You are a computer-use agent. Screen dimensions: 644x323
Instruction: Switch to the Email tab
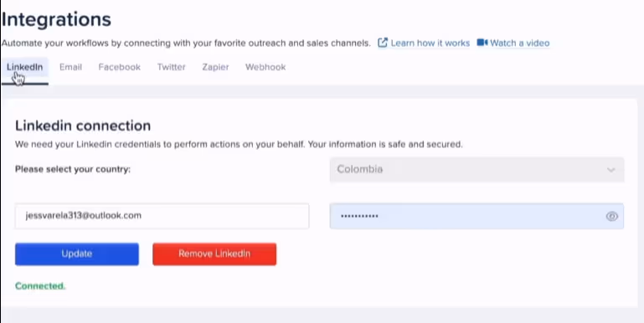point(70,67)
